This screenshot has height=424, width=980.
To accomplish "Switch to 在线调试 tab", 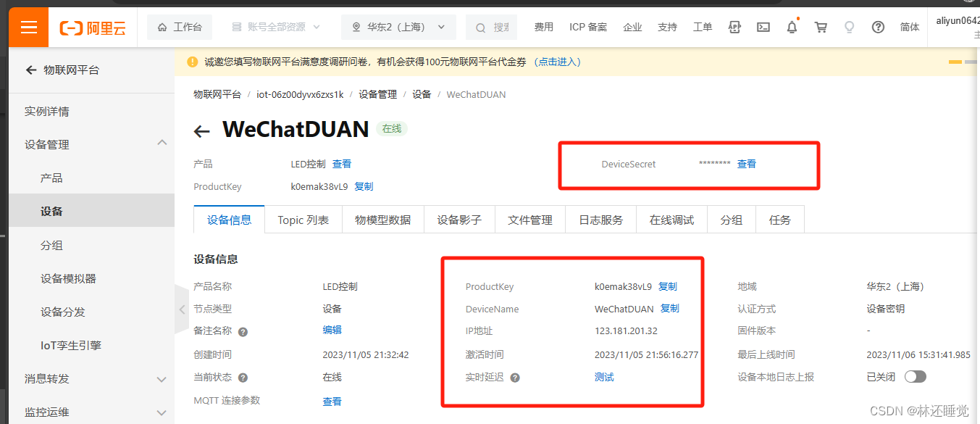I will 672,220.
